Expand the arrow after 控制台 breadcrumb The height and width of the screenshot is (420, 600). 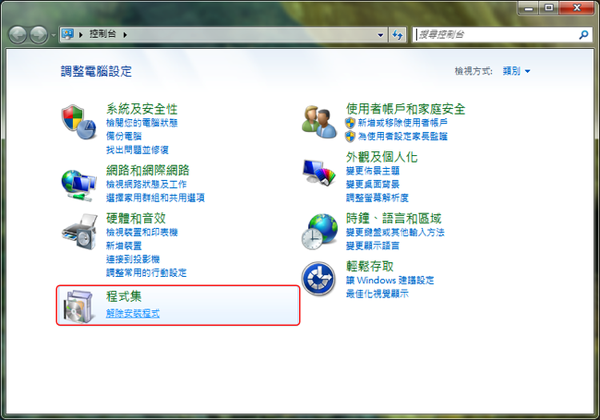[125, 35]
